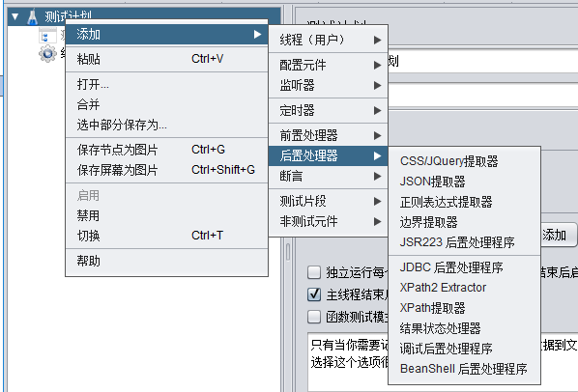Screen dimensions: 578x392
Task: Select 粘贴 from context menu
Action: click(166, 59)
